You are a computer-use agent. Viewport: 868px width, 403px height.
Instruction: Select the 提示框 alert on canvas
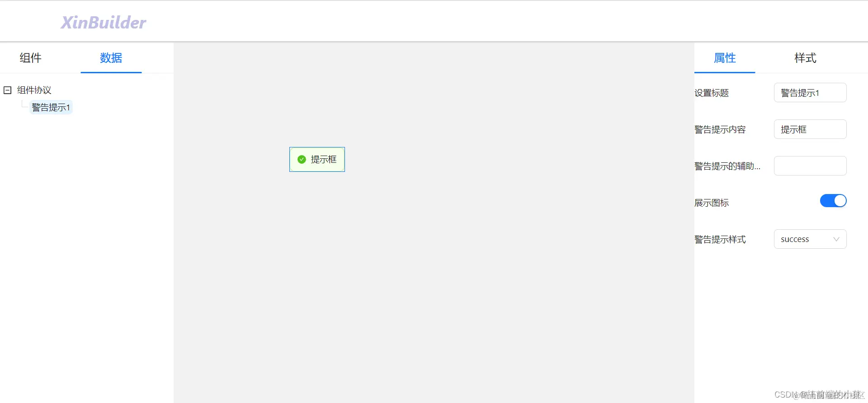pyautogui.click(x=317, y=159)
